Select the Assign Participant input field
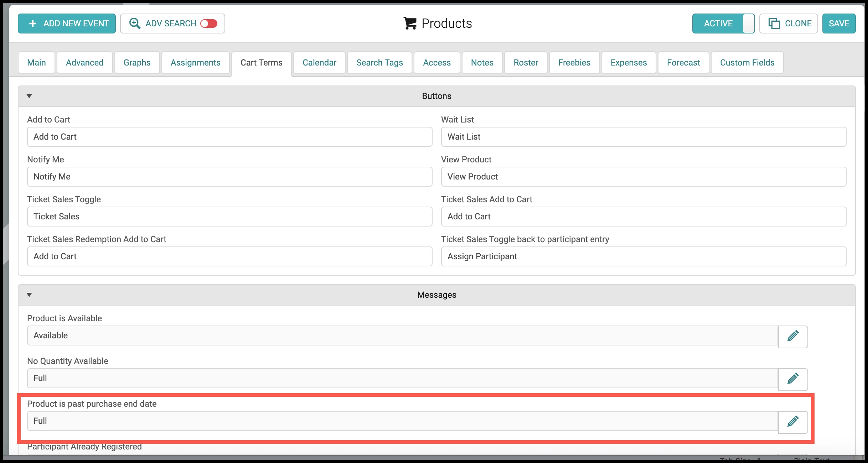 pyautogui.click(x=644, y=256)
